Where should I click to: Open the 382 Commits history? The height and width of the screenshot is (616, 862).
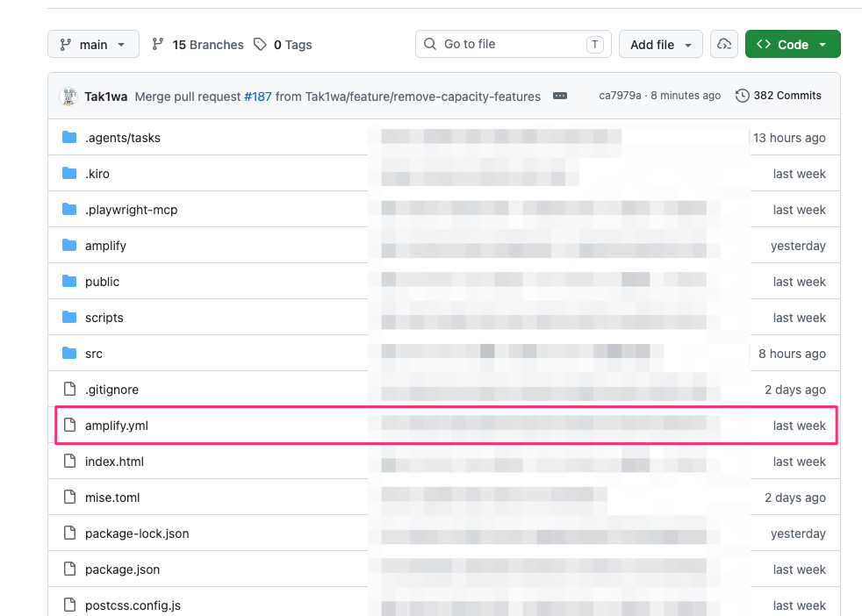coord(778,96)
